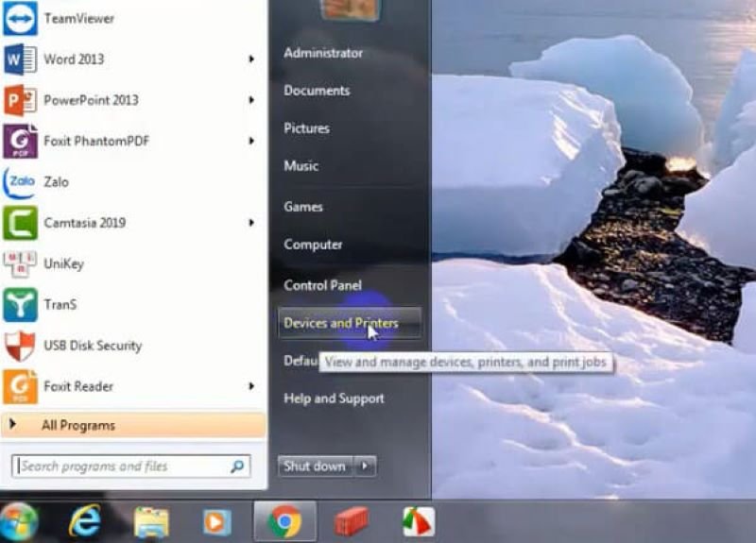Open Control Panel from the right pane
Screen dimensions: 756x543
pos(322,285)
